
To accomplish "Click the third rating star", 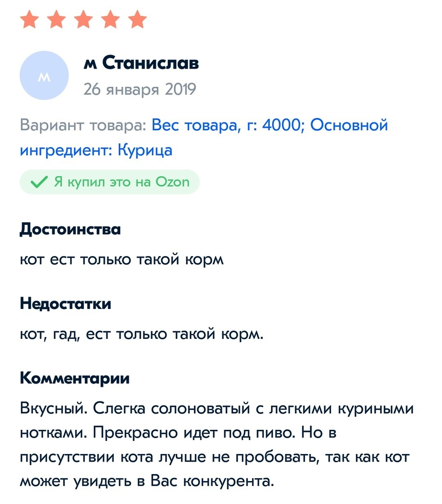I will point(83,20).
